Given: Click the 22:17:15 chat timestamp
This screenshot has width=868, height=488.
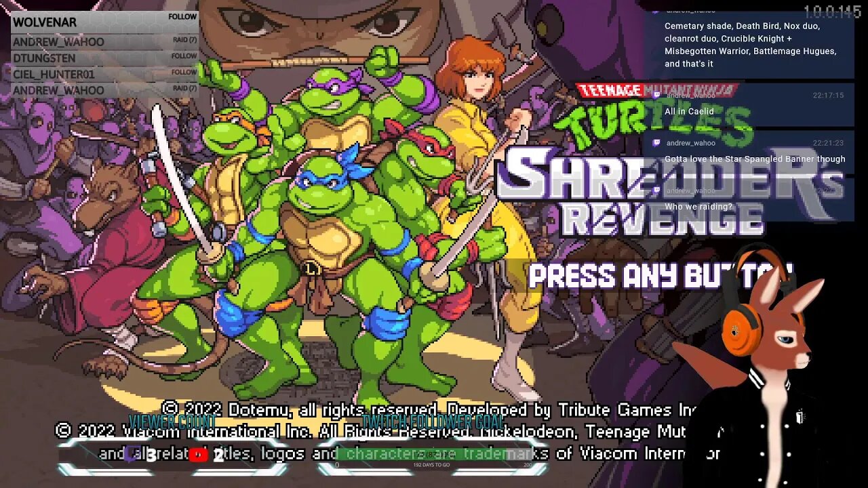Looking at the screenshot, I should coord(828,96).
